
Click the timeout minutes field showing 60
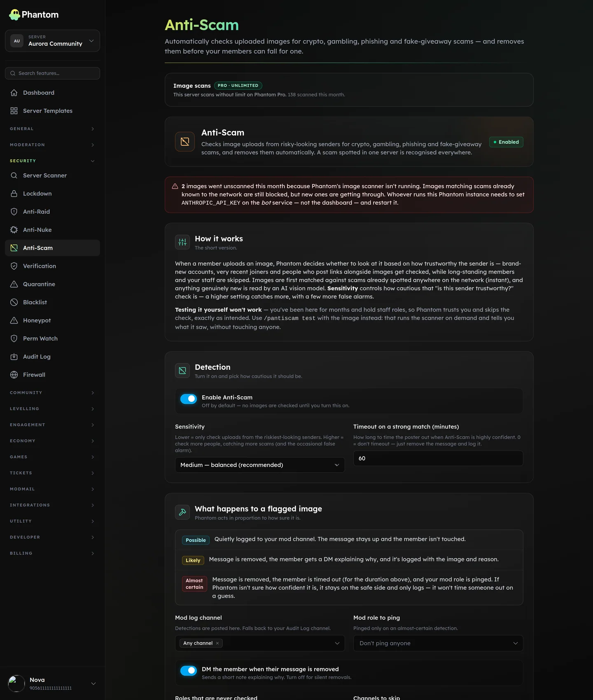(438, 458)
